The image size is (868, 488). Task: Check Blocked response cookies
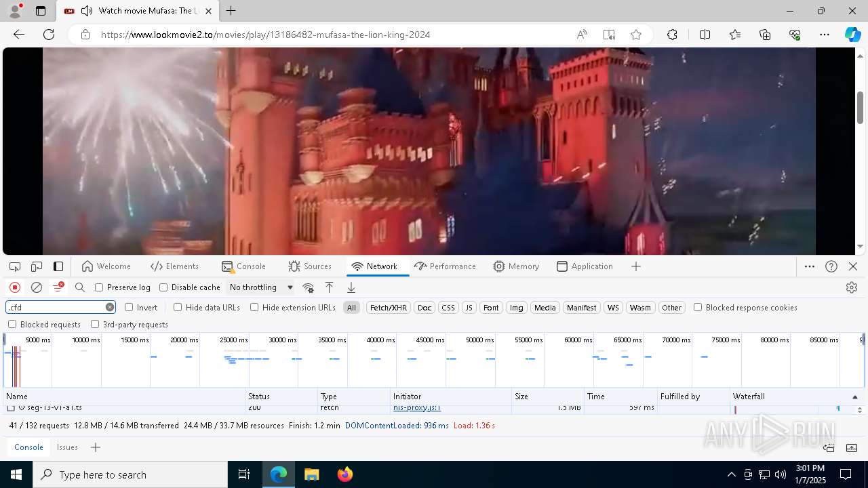[x=698, y=307]
